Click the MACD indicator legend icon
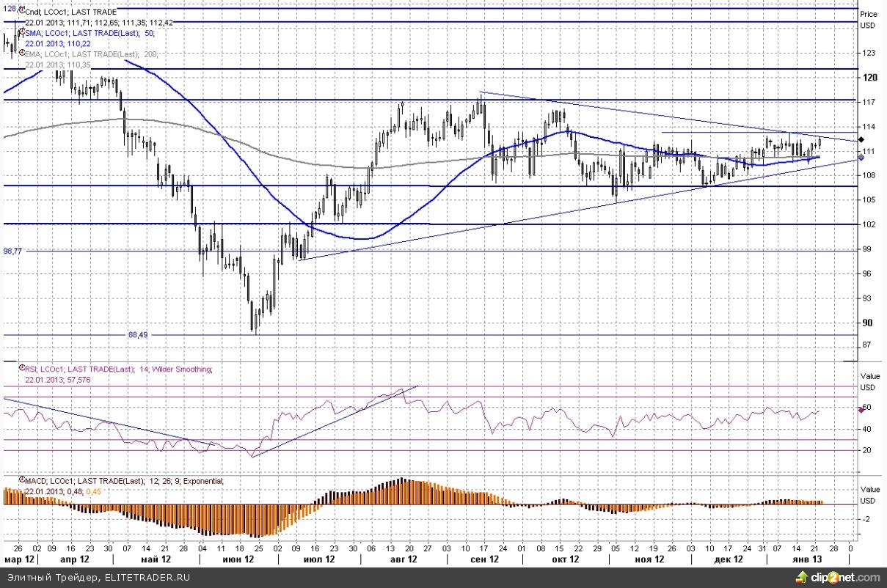 pos(21,480)
